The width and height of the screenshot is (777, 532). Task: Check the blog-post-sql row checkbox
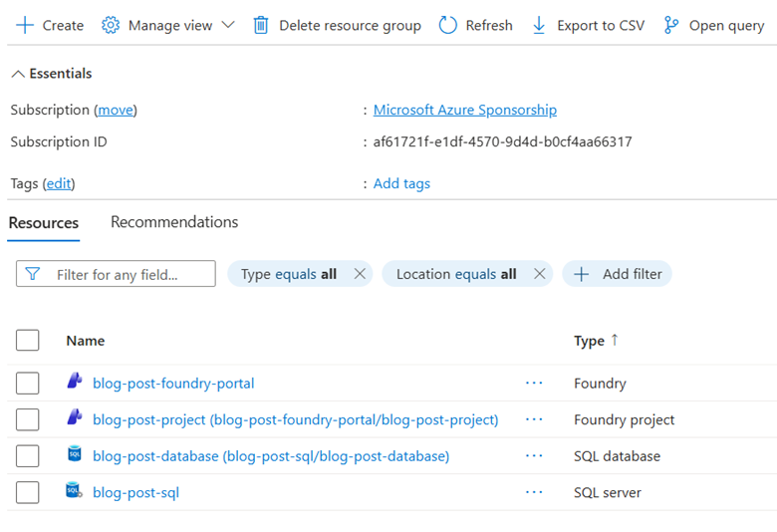pyautogui.click(x=27, y=492)
